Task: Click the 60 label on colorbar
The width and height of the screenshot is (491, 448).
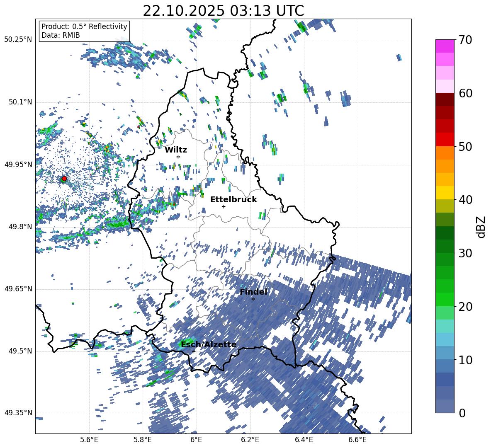Action: pyautogui.click(x=465, y=93)
